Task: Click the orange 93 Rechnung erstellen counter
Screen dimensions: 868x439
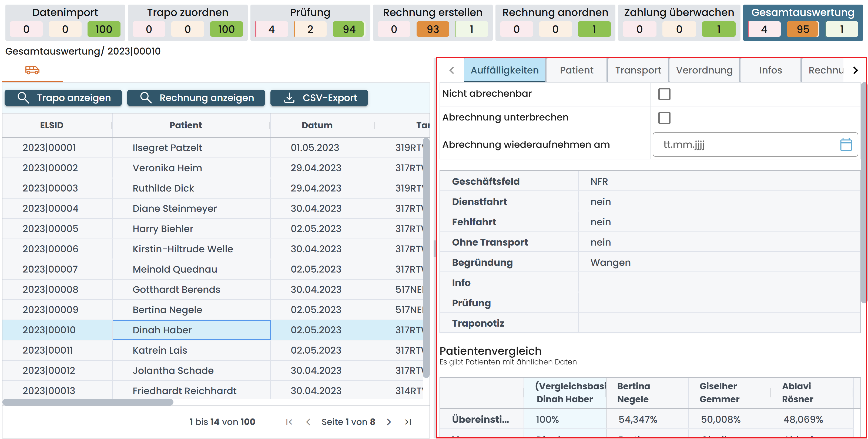Action: point(432,29)
